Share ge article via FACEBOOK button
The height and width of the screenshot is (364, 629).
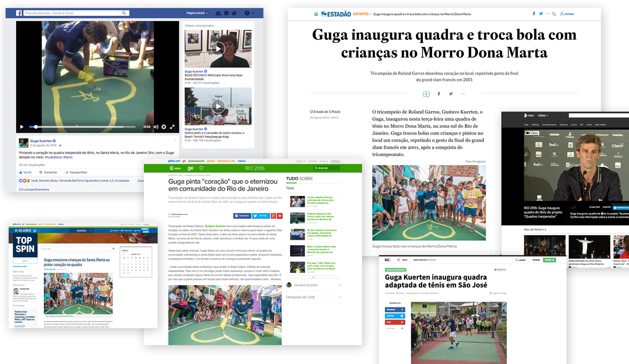tap(242, 216)
